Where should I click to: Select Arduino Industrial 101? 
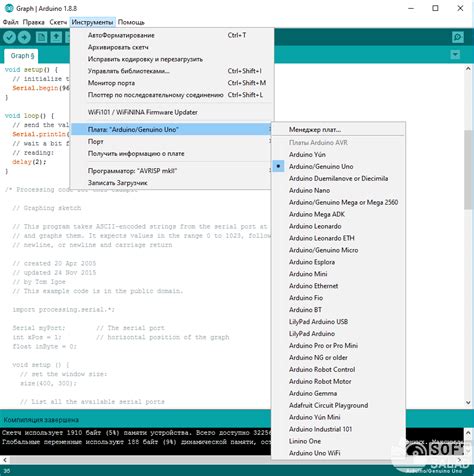click(x=339, y=429)
